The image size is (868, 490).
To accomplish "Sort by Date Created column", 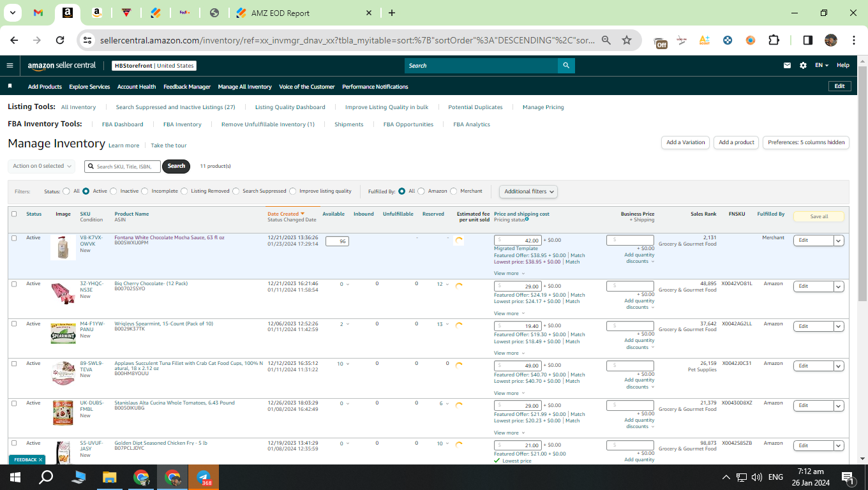I will click(285, 214).
